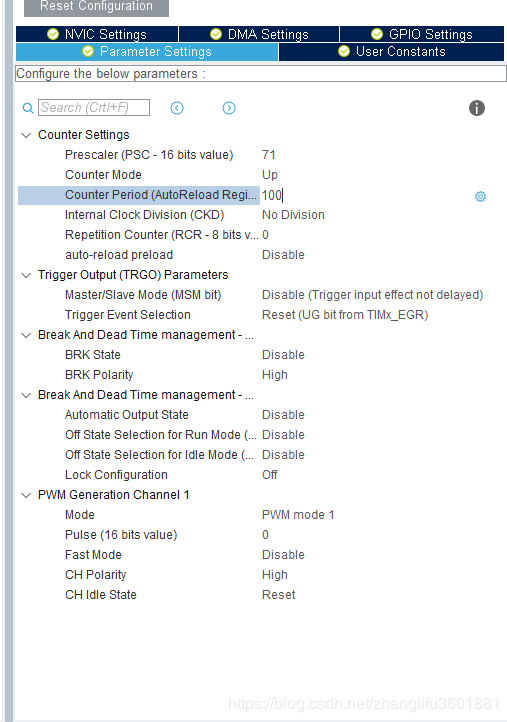Click the gear icon beside Counter Period
This screenshot has width=507, height=722.
[x=480, y=197]
